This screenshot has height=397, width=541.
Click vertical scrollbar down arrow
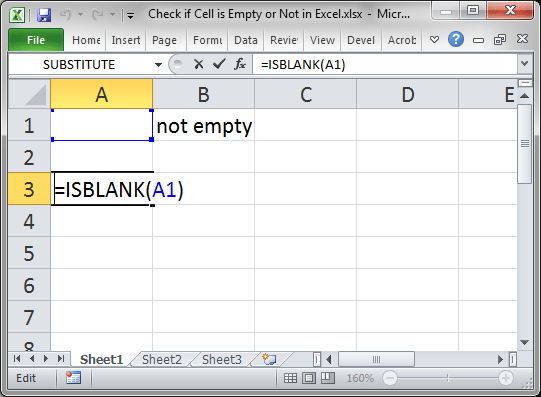coord(524,342)
